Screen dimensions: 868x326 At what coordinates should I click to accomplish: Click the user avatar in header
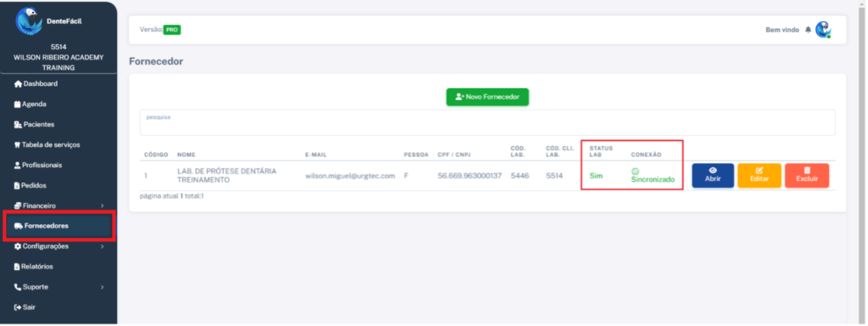click(823, 30)
